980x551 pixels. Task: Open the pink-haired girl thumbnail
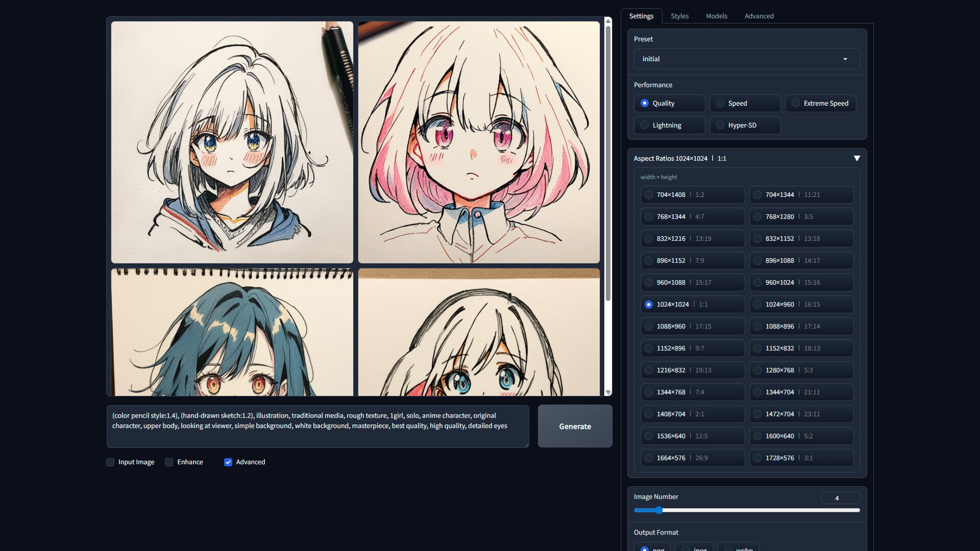pyautogui.click(x=478, y=142)
